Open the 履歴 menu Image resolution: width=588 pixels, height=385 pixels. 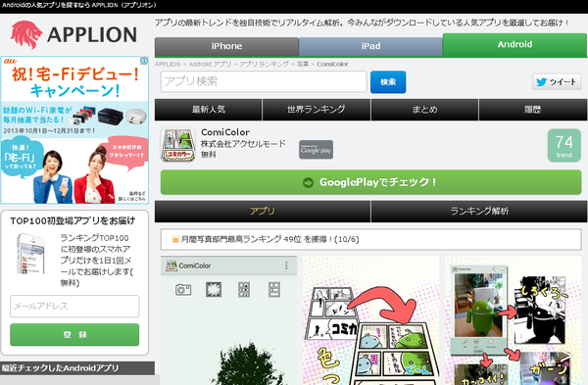coord(532,110)
